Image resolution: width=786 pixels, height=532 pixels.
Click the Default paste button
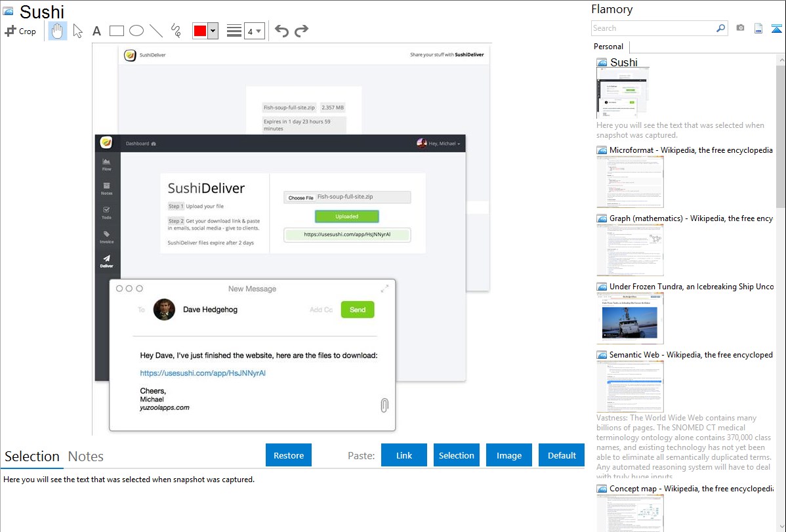pos(562,455)
